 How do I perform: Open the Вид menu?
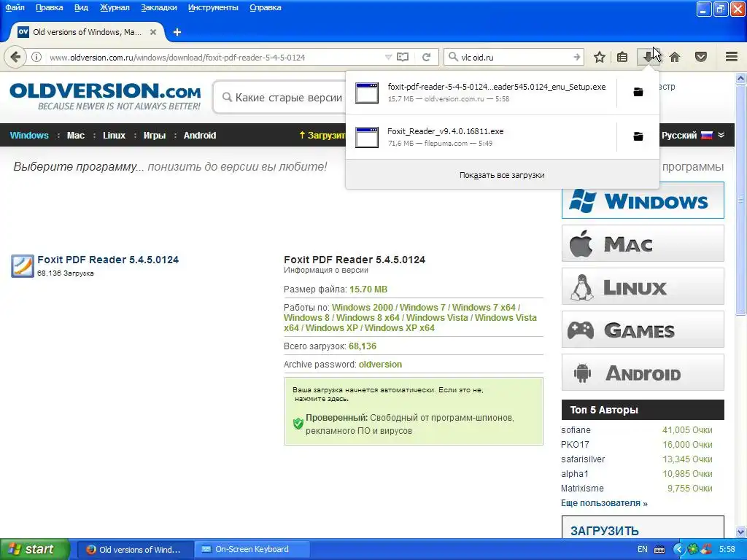click(x=81, y=7)
